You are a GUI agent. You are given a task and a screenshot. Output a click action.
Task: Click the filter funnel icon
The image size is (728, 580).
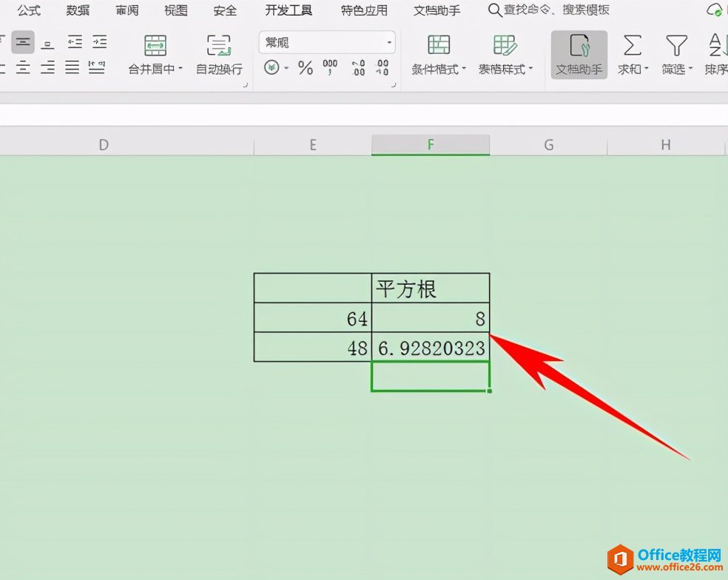click(x=676, y=46)
